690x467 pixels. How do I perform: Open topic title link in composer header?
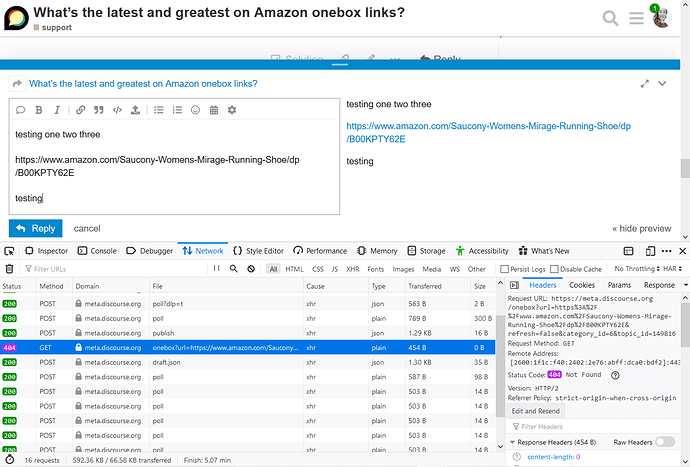(x=143, y=84)
